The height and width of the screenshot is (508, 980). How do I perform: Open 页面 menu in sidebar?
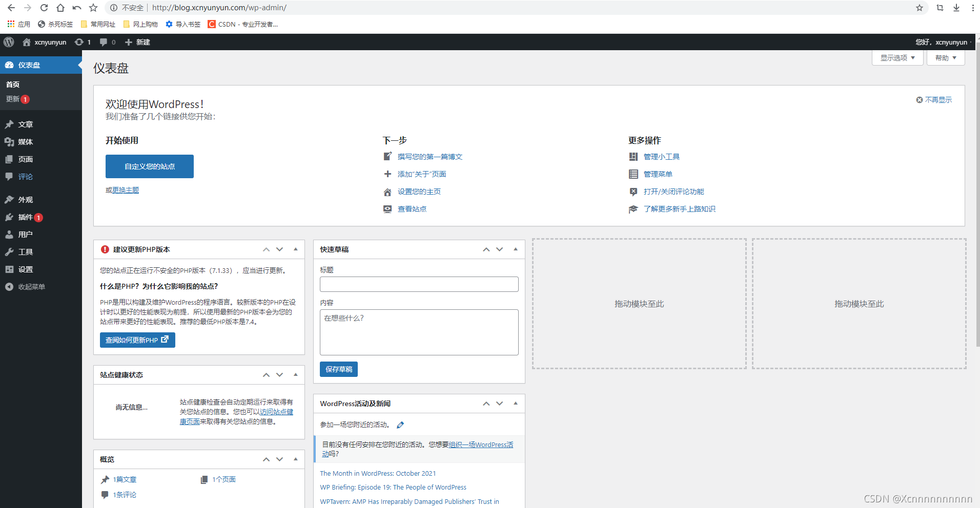pos(41,159)
